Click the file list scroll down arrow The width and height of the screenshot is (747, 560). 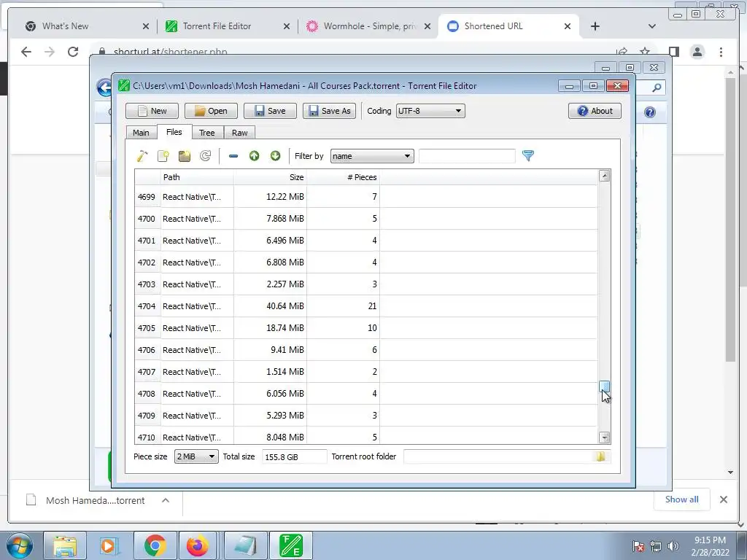[x=605, y=437]
